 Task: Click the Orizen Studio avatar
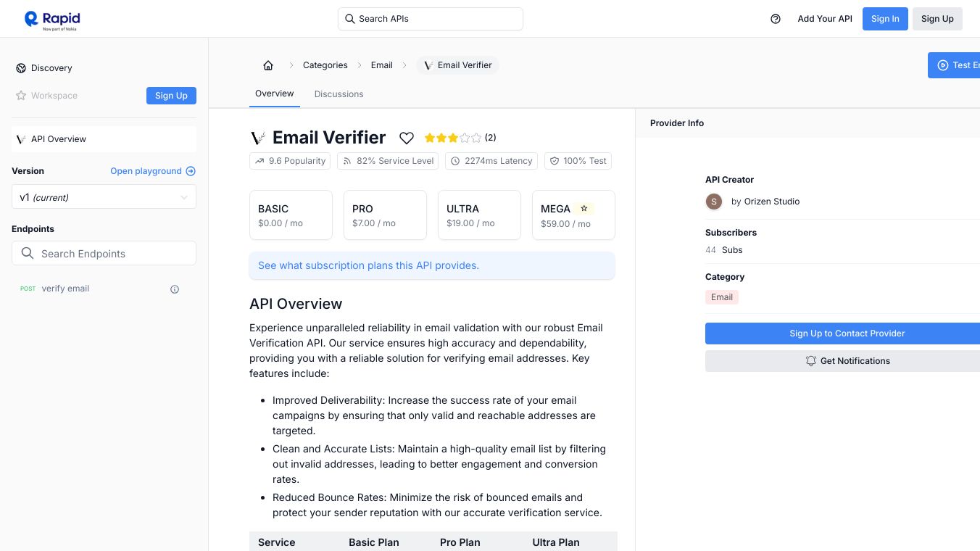pos(714,202)
